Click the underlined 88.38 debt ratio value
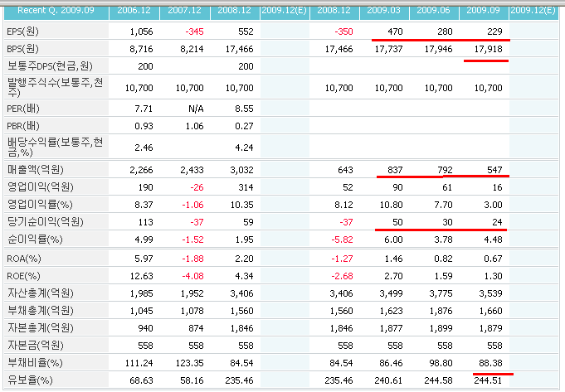The height and width of the screenshot is (392, 565). coord(488,362)
